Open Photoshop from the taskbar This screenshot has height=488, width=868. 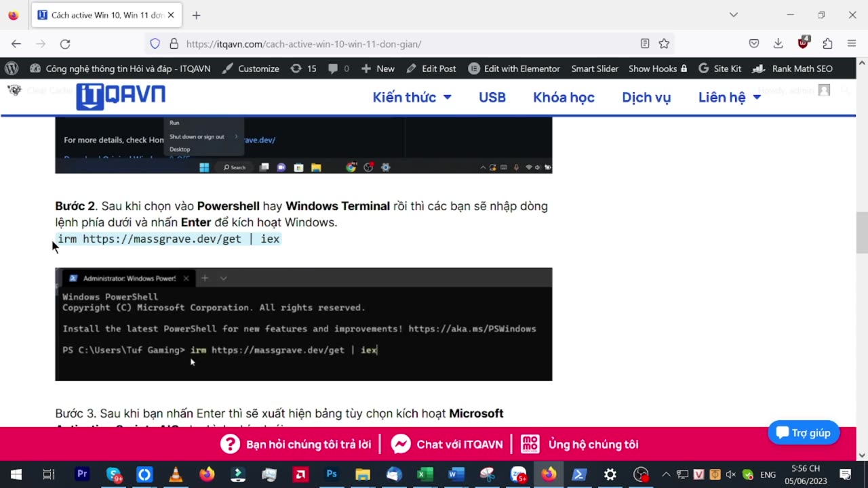click(x=332, y=474)
